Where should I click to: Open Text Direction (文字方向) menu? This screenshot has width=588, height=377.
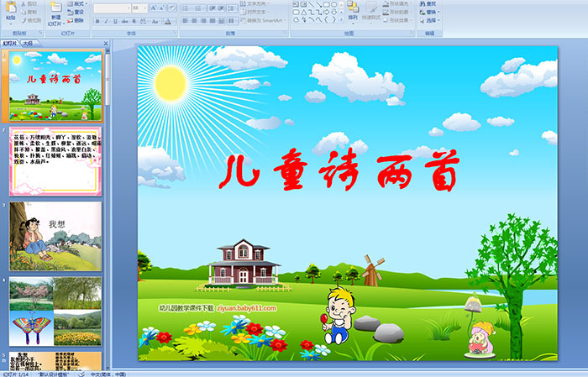click(x=255, y=3)
